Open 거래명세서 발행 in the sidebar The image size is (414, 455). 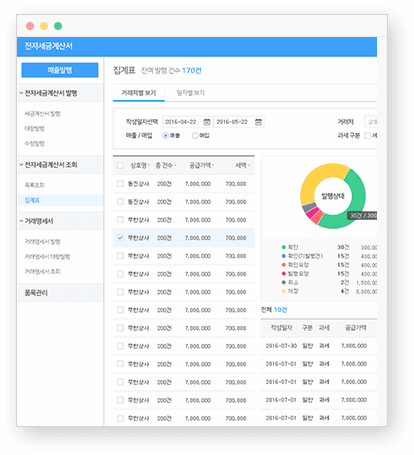[x=42, y=241]
